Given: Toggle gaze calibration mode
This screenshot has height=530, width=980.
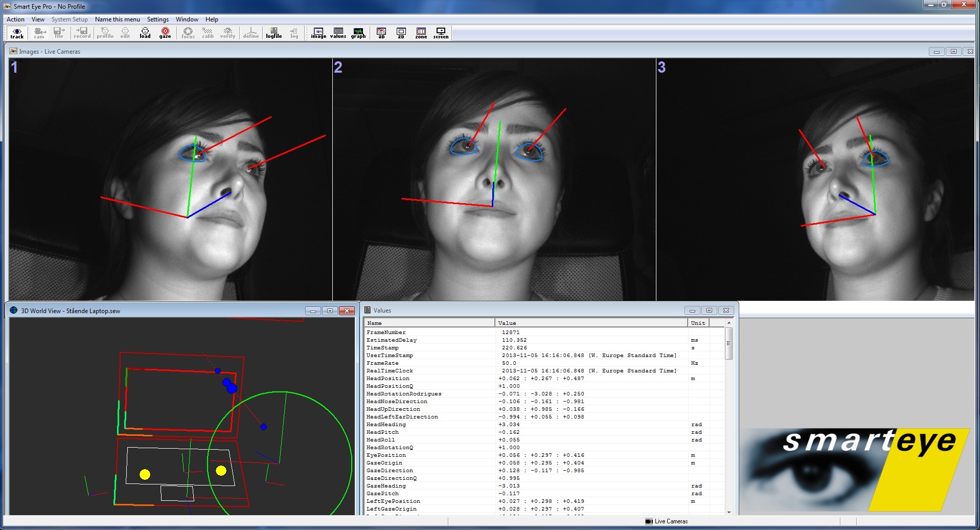Looking at the screenshot, I should [x=165, y=32].
